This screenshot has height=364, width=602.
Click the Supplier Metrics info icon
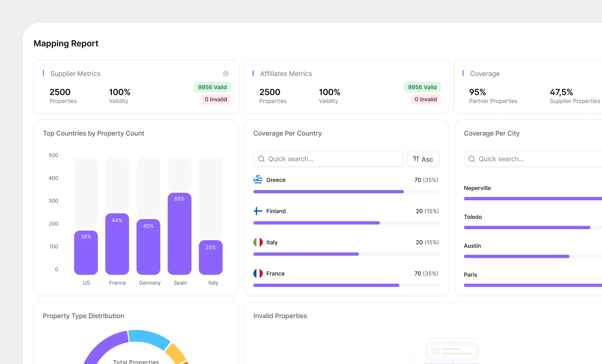tap(226, 73)
